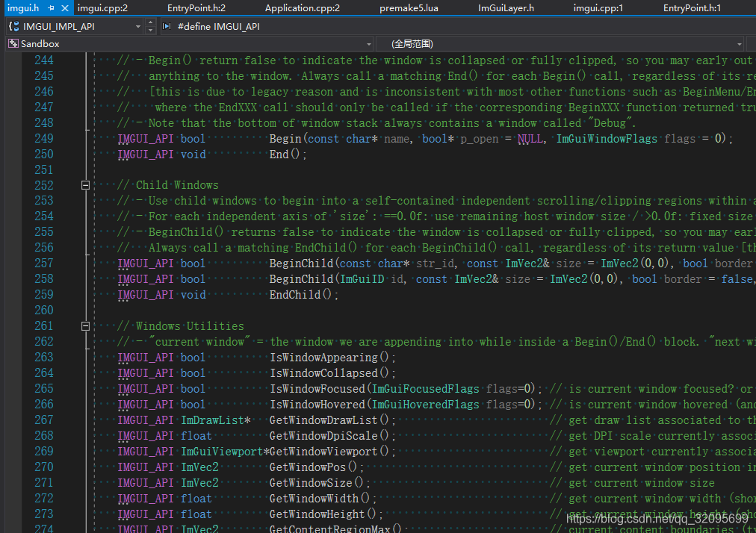Open the premake5.lua tab

click(x=409, y=8)
